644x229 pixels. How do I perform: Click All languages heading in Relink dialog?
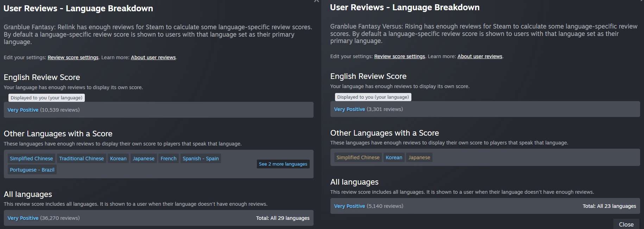tap(28, 194)
